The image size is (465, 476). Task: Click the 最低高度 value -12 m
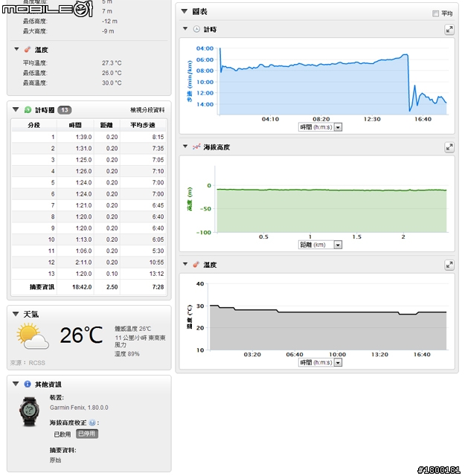(x=109, y=22)
